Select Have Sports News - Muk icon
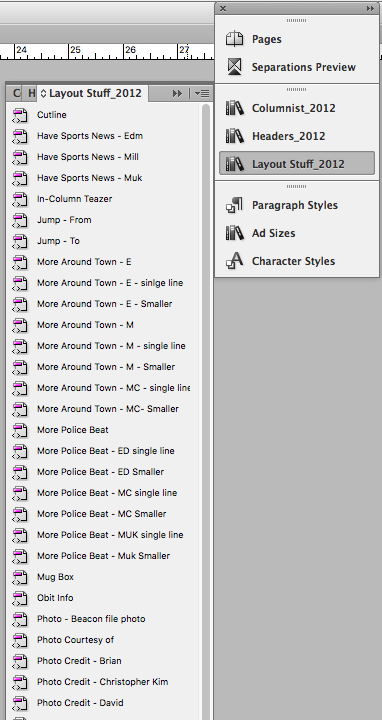The width and height of the screenshot is (382, 720). tap(20, 178)
